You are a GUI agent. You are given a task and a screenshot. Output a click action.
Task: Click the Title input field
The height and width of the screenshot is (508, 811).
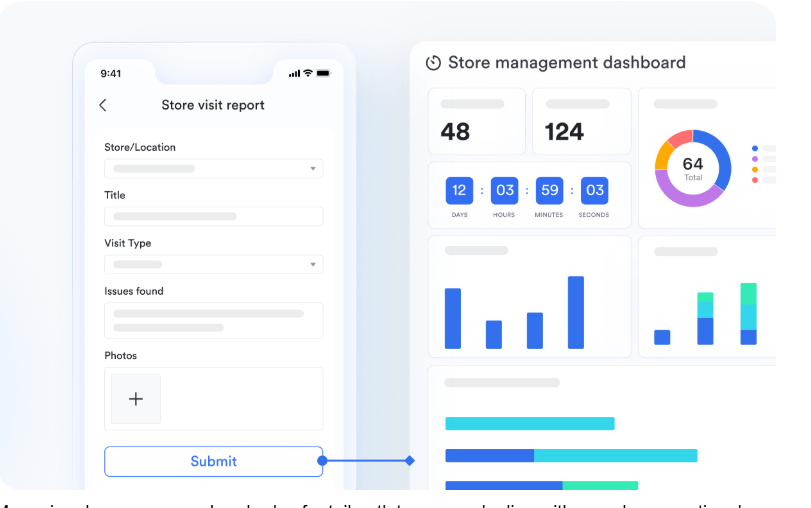(x=213, y=216)
